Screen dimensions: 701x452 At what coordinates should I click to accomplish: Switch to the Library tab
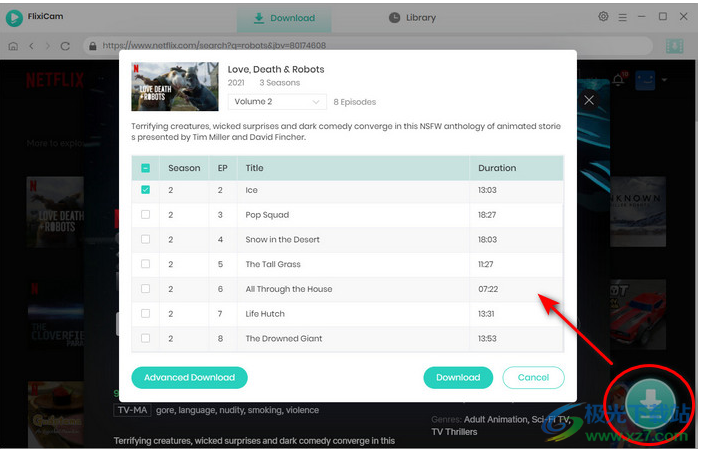click(411, 18)
